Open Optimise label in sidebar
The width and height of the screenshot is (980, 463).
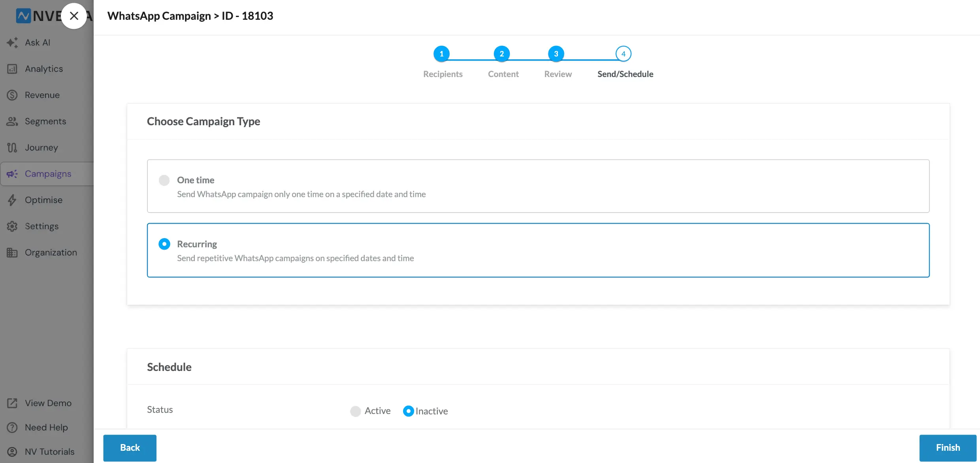[43, 200]
